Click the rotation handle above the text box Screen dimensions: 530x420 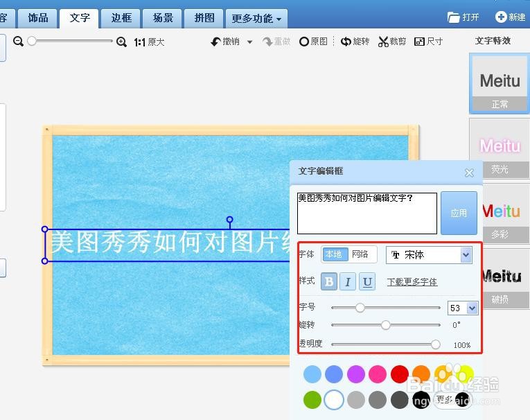(230, 220)
